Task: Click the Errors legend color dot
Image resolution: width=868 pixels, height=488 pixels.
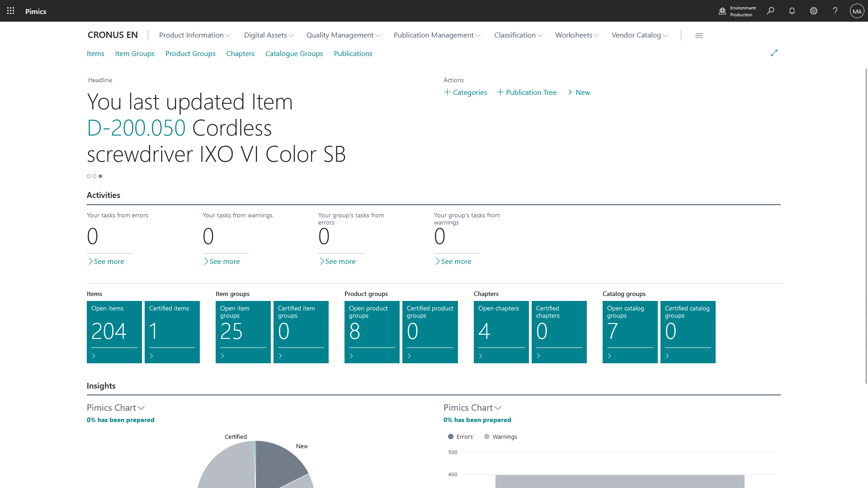Action: [x=451, y=436]
